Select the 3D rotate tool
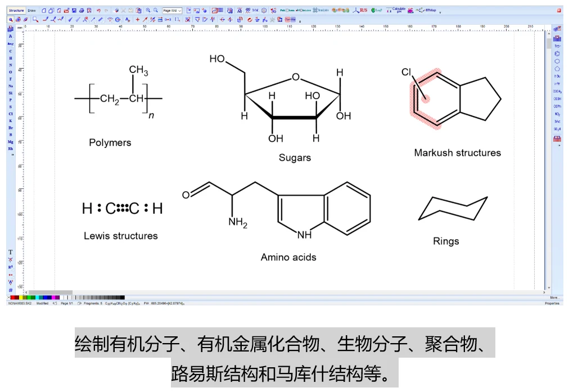 tap(25, 20)
